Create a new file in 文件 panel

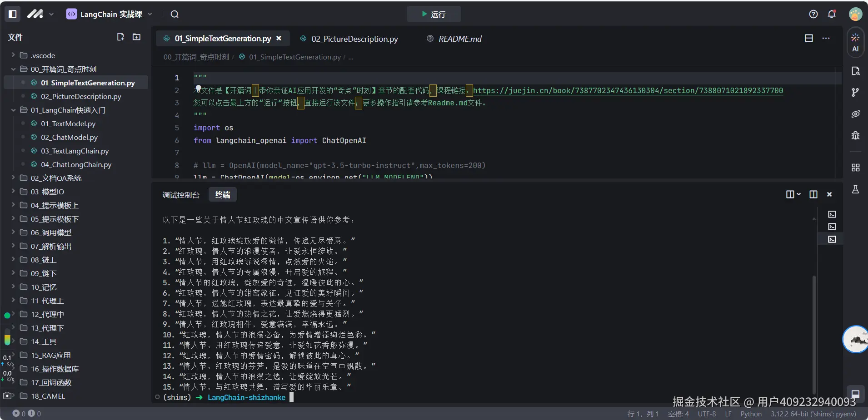pyautogui.click(x=120, y=37)
